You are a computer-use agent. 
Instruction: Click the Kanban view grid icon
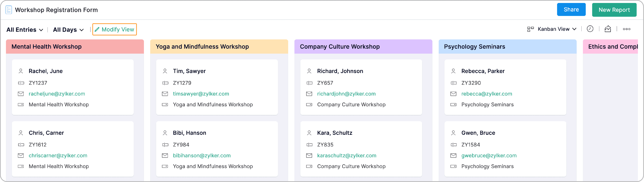(530, 29)
